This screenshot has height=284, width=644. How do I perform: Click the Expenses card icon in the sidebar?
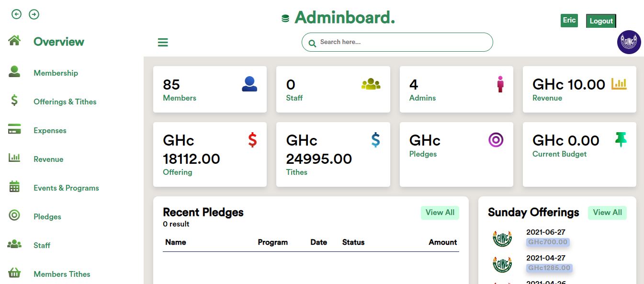(14, 129)
